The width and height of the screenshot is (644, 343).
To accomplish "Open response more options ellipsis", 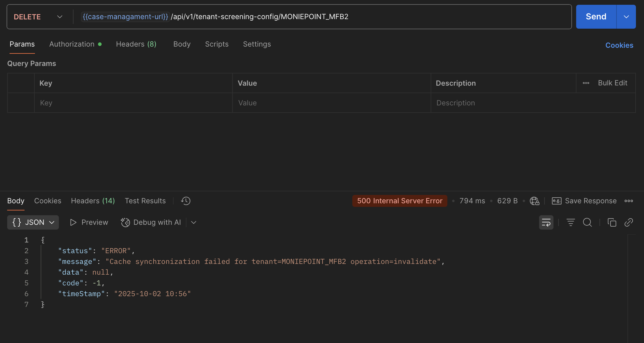I will click(x=628, y=201).
